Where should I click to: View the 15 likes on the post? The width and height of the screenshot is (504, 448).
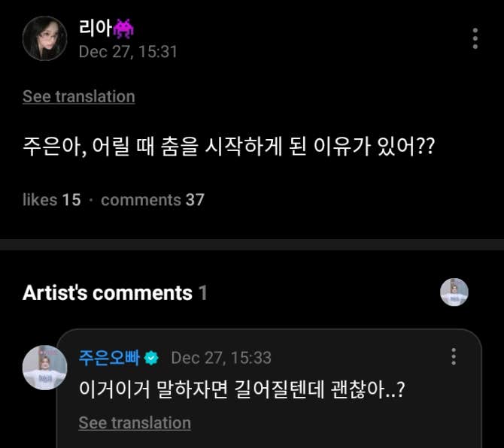pyautogui.click(x=51, y=199)
